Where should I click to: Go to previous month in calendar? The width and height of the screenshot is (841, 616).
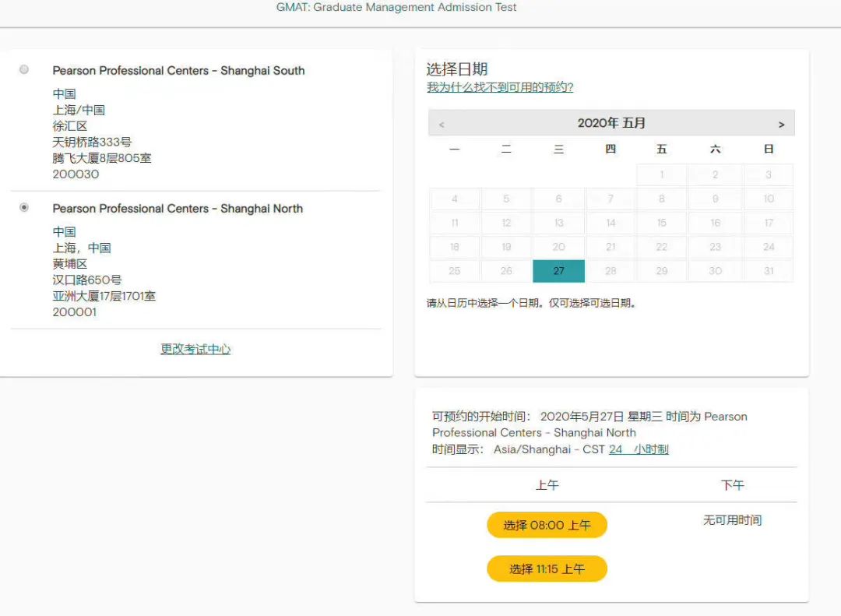click(442, 125)
